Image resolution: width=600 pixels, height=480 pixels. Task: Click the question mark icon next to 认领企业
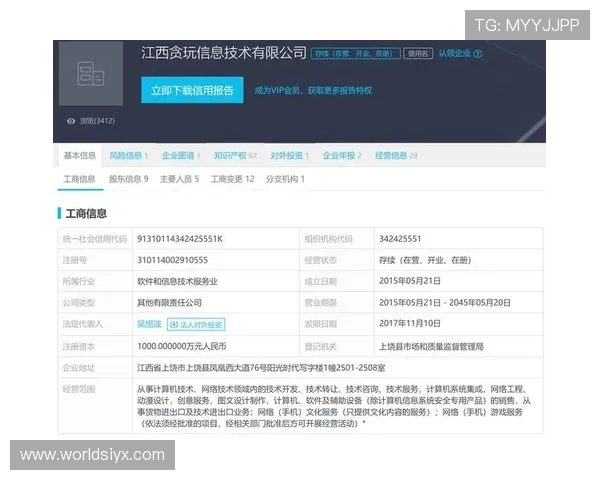478,54
